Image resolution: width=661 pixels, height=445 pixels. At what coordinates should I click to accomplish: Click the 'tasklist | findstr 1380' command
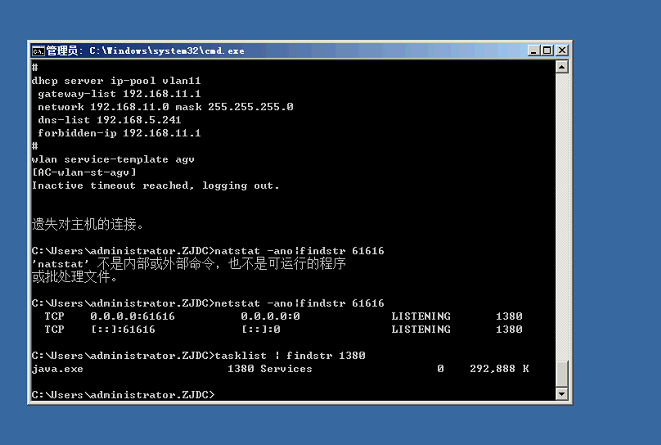tap(290, 355)
